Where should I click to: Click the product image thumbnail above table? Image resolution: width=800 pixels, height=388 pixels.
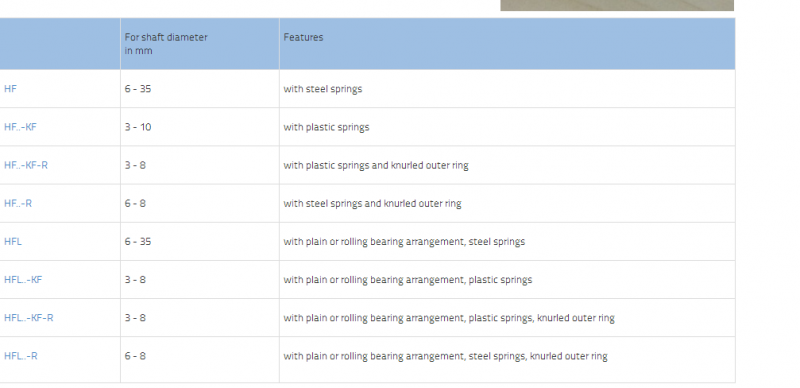(x=617, y=5)
